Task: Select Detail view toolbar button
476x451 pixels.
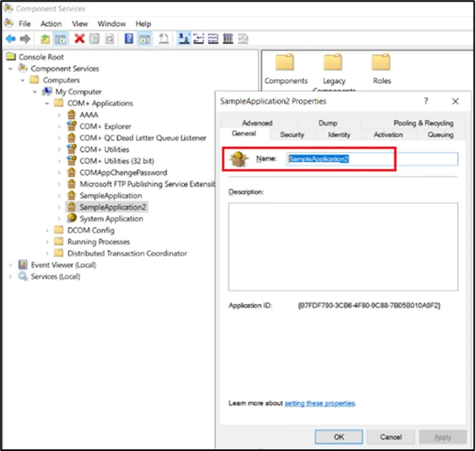Action: tap(228, 38)
